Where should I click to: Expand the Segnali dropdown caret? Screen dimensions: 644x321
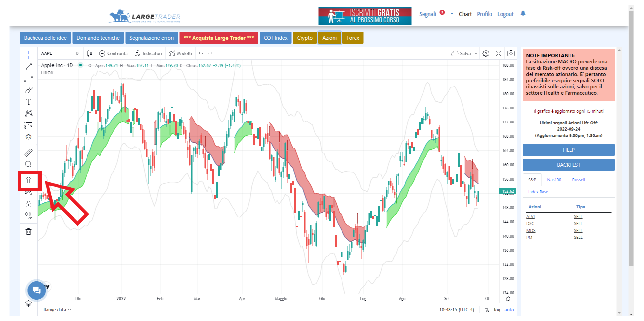click(452, 14)
